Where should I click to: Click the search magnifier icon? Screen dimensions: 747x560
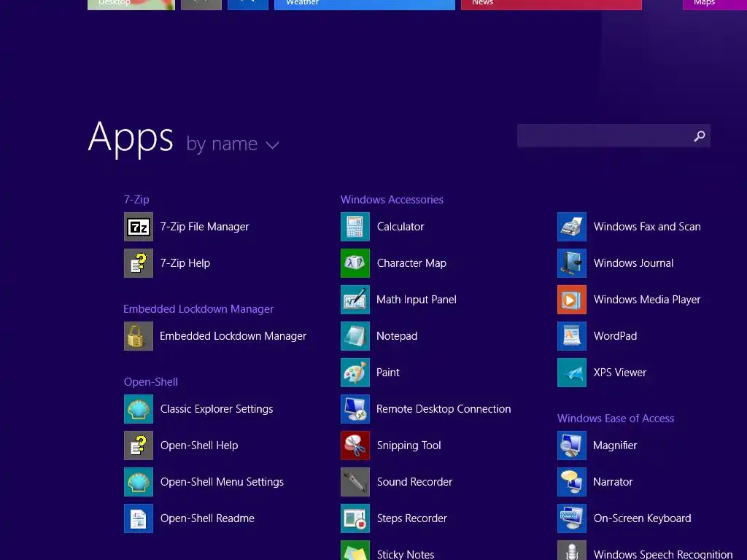click(700, 136)
